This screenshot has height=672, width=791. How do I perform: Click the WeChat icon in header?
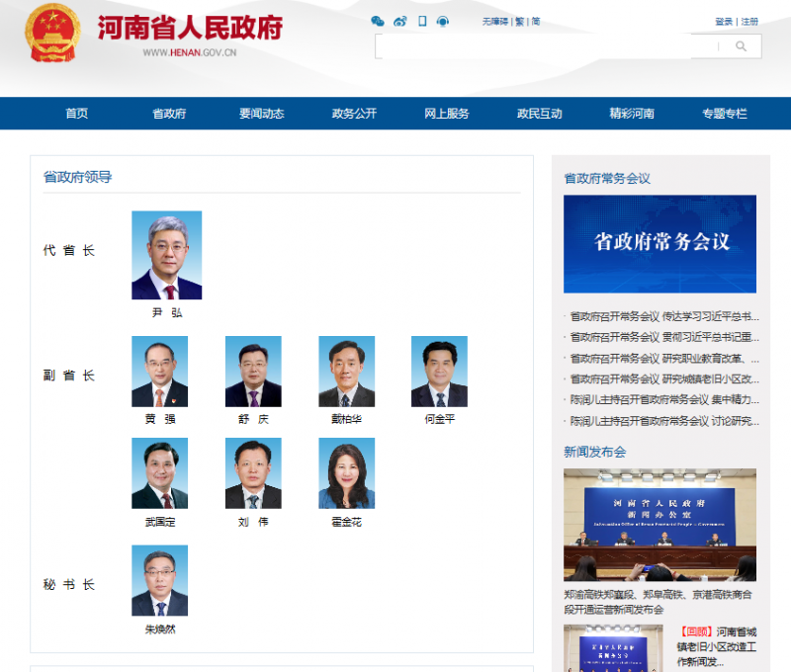tap(378, 21)
